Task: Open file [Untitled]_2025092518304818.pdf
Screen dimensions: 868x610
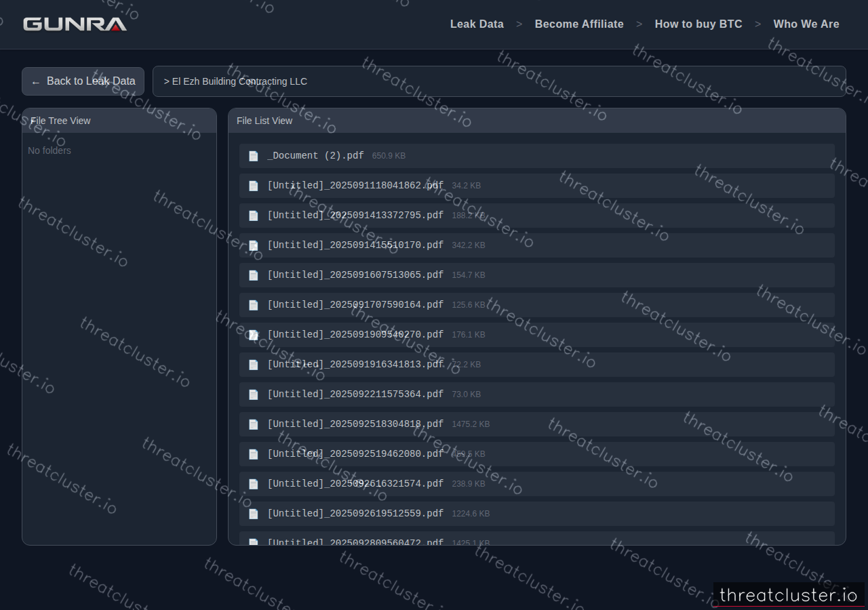Action: click(x=537, y=424)
